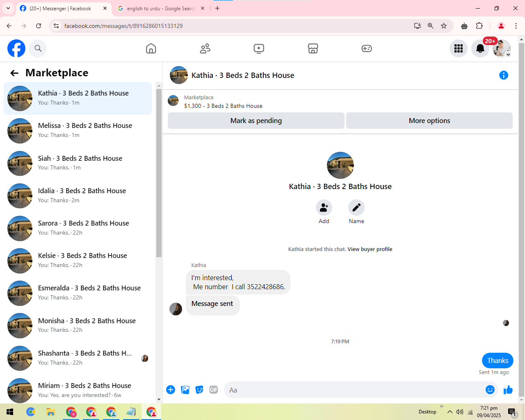Click the back arrow beside Marketplace
Image resolution: width=525 pixels, height=420 pixels.
pos(14,73)
